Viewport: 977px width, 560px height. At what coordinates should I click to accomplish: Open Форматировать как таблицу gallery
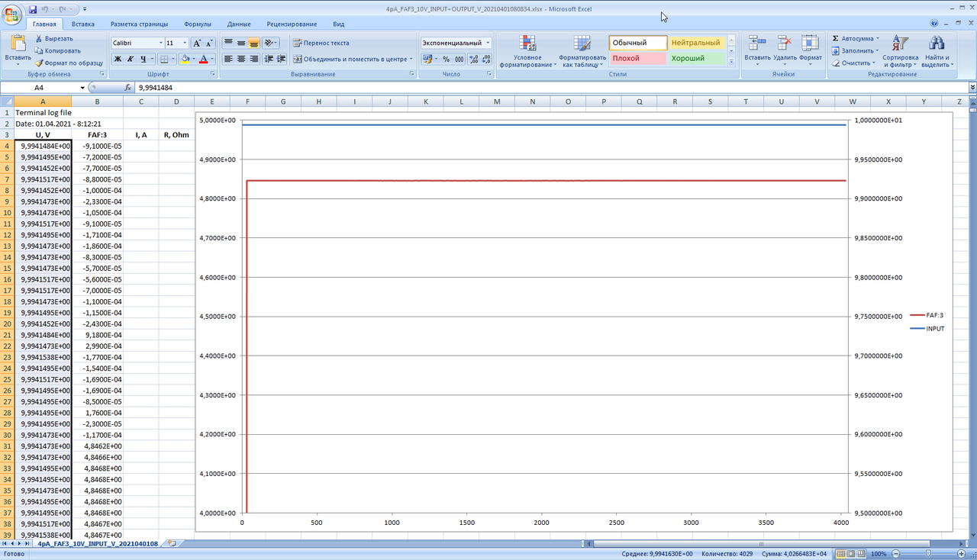(582, 51)
